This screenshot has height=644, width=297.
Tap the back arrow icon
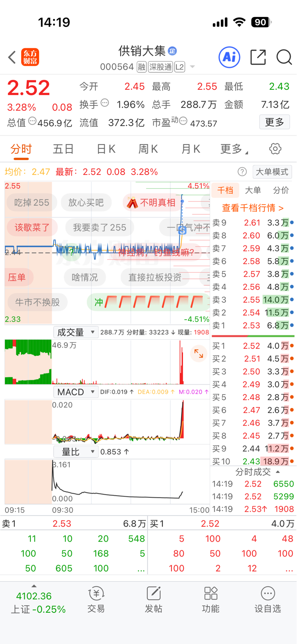point(12,57)
